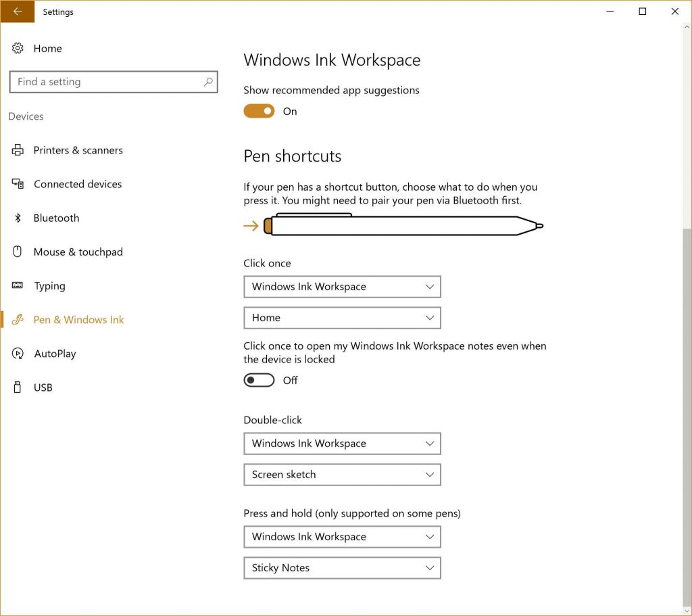Open the Sticky Notes dropdown

pyautogui.click(x=342, y=568)
